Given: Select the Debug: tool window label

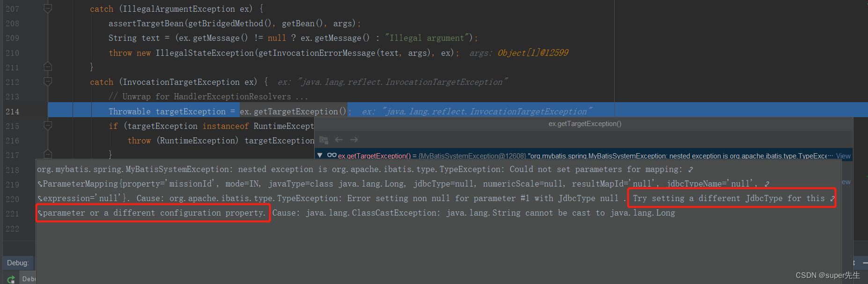Looking at the screenshot, I should [x=18, y=263].
